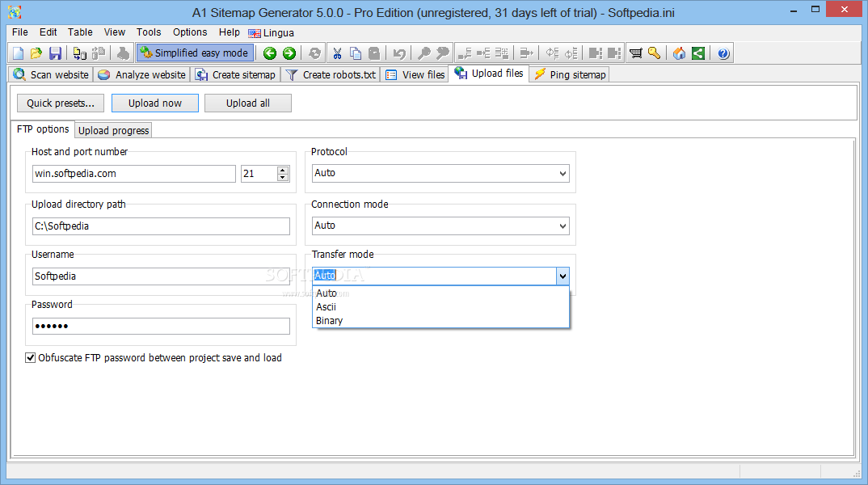The height and width of the screenshot is (485, 868).
Task: Switch to the Ping sitemap tab
Action: [570, 74]
